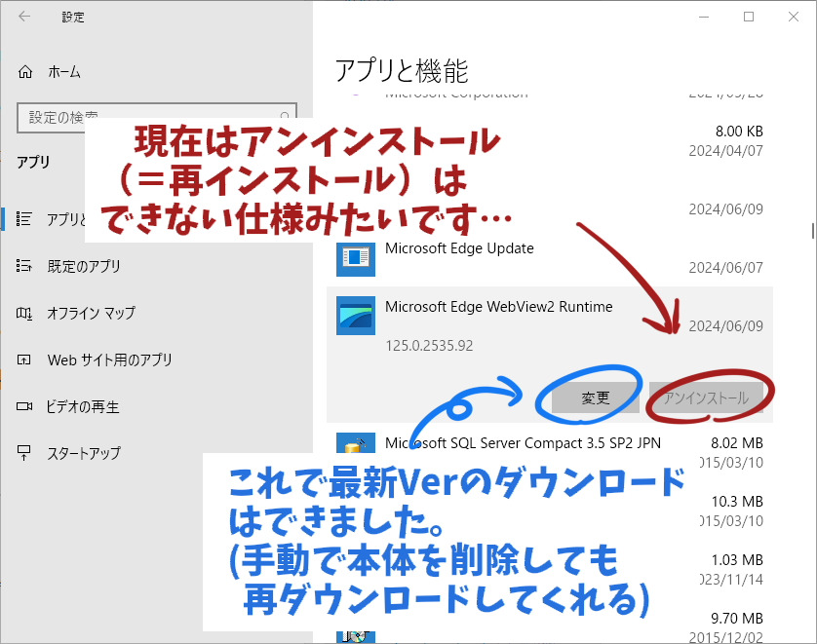Go to オフライン マップ settings
Viewport: 817px width, 644px height.
click(x=91, y=313)
